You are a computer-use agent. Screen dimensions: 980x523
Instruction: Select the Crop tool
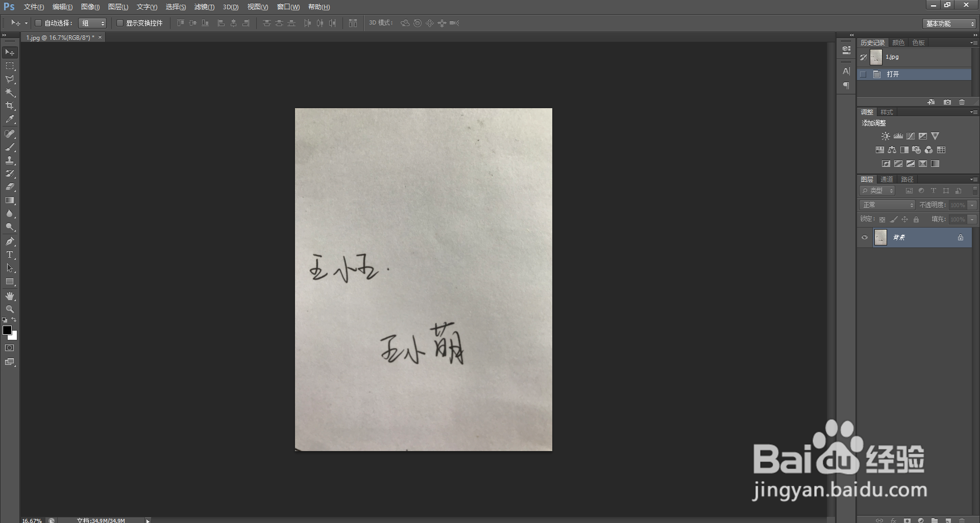(x=9, y=106)
